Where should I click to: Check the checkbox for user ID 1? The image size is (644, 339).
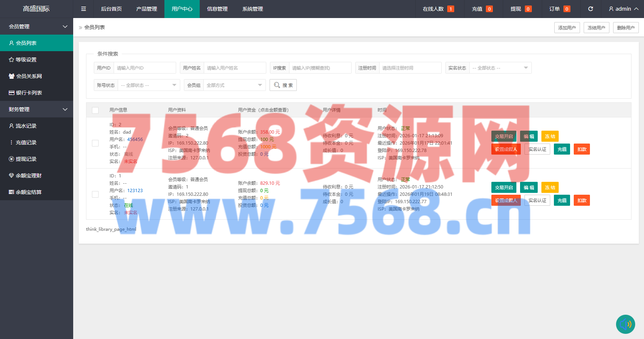[x=95, y=194]
